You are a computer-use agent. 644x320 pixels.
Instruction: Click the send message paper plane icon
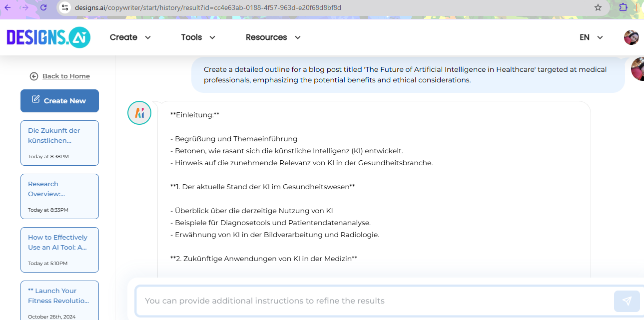point(627,301)
